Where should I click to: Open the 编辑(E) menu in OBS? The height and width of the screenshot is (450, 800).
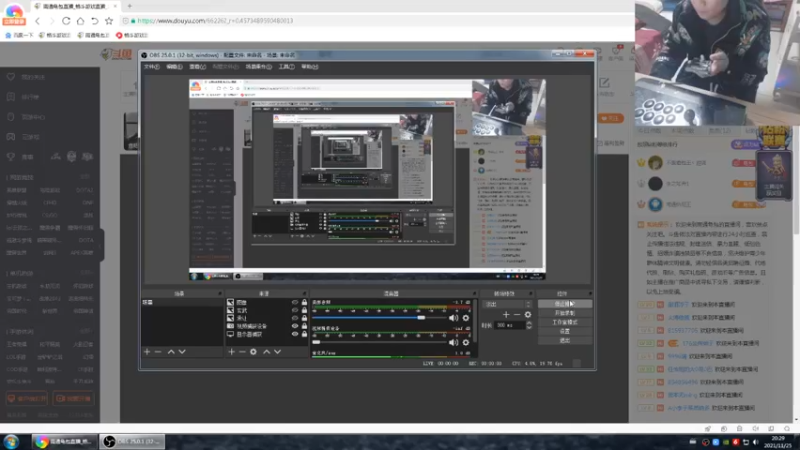pos(174,67)
